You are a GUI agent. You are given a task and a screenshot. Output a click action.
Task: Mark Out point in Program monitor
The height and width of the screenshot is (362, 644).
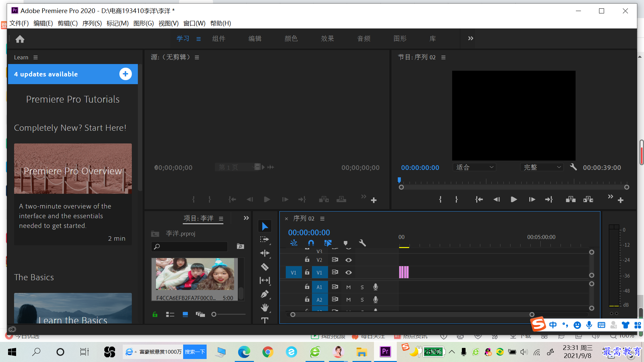point(457,199)
